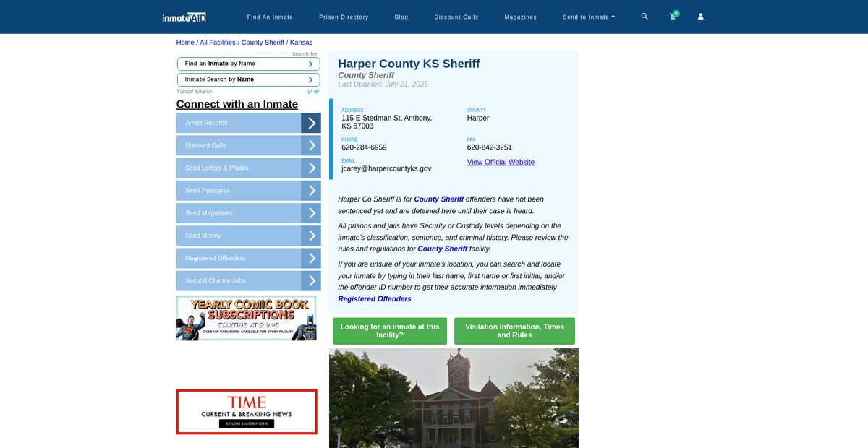Click County Sheriff link before the word facility
Image resolution: width=868 pixels, height=448 pixels.
pyautogui.click(x=443, y=249)
